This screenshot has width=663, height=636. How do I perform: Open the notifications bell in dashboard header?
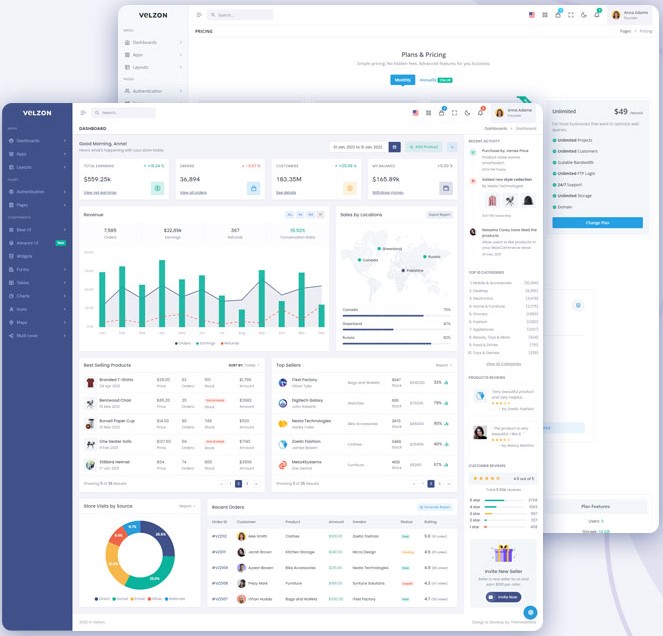(480, 113)
